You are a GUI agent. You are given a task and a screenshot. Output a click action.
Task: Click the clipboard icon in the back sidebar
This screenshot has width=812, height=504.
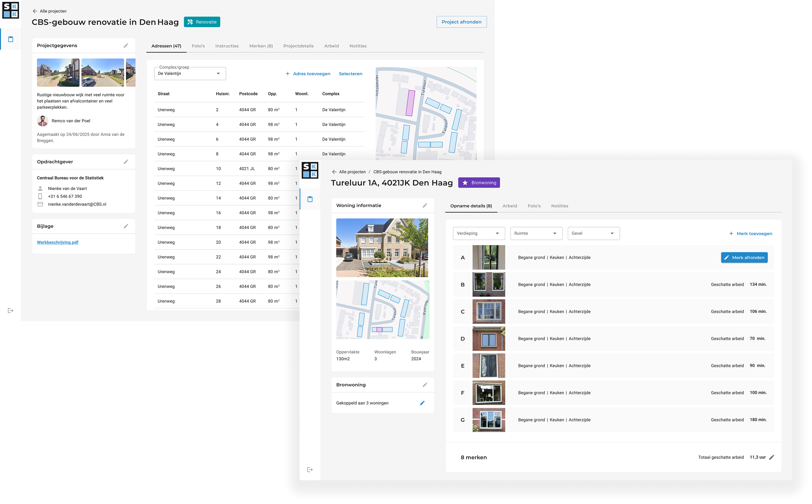[x=11, y=39]
